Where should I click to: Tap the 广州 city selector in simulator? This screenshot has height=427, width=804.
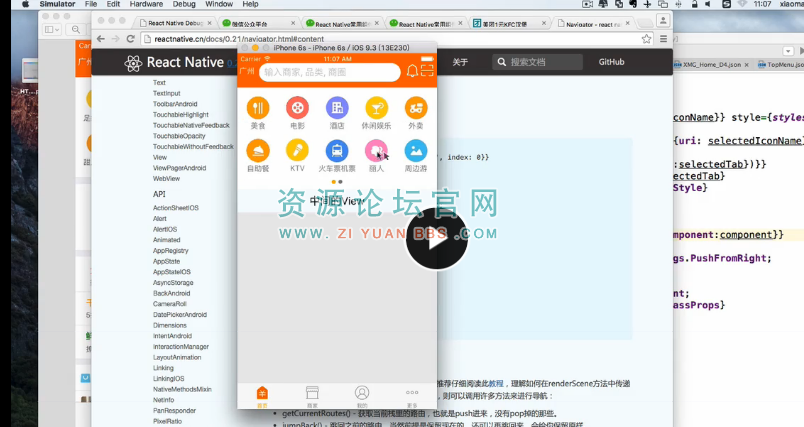(x=247, y=71)
